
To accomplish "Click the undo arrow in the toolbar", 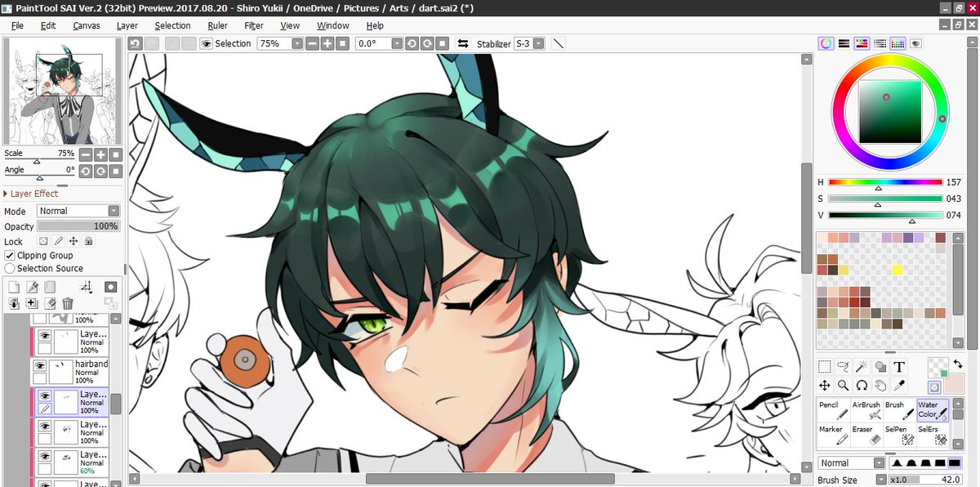I will coord(135,43).
